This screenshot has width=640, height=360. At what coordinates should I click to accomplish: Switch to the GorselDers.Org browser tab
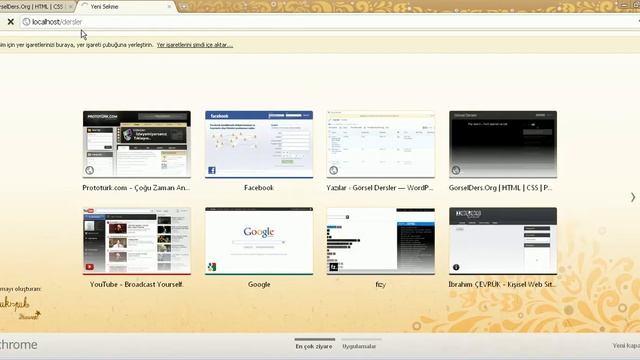coord(36,7)
